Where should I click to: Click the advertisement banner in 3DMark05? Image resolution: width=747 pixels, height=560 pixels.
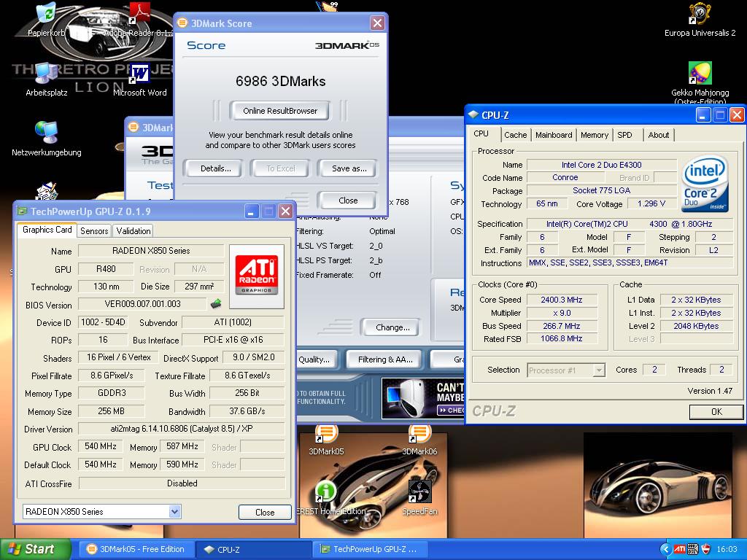click(x=422, y=398)
